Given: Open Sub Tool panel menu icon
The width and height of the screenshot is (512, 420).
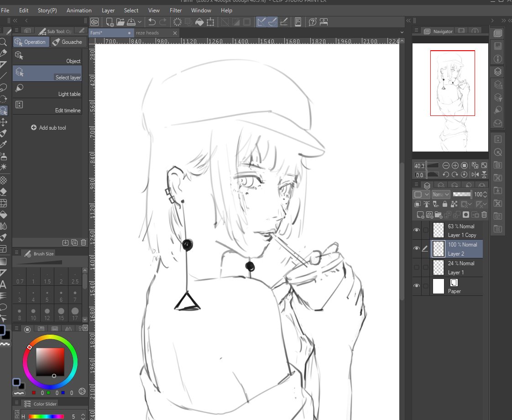Looking at the screenshot, I should [16, 30].
